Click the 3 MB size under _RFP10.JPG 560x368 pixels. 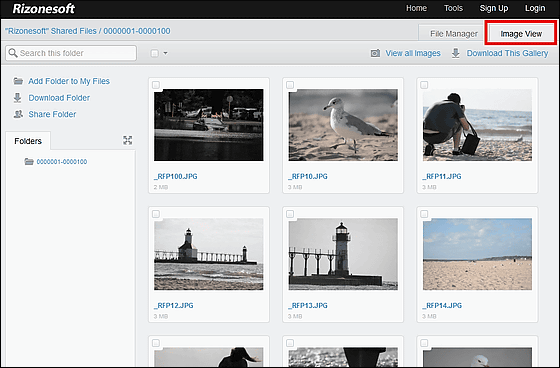pyautogui.click(x=295, y=187)
